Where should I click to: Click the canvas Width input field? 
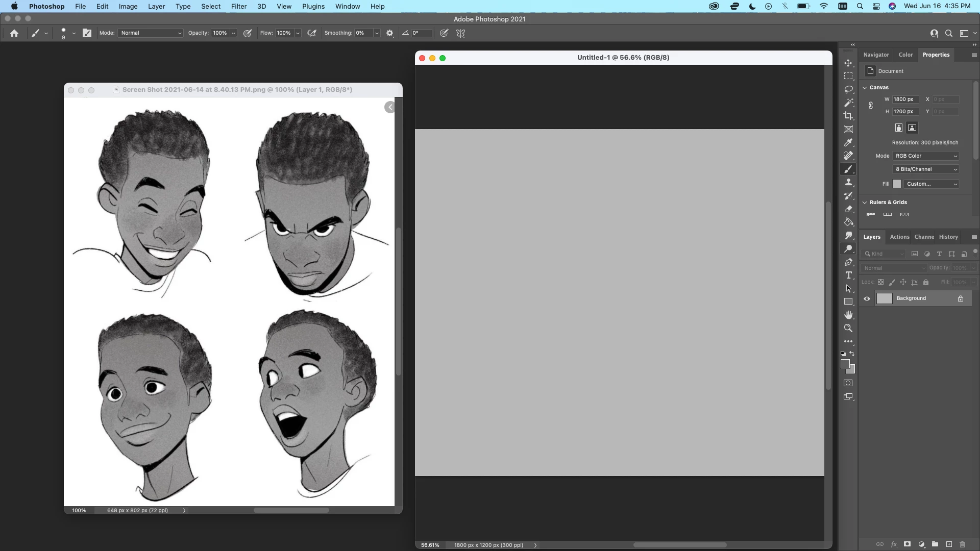click(905, 99)
